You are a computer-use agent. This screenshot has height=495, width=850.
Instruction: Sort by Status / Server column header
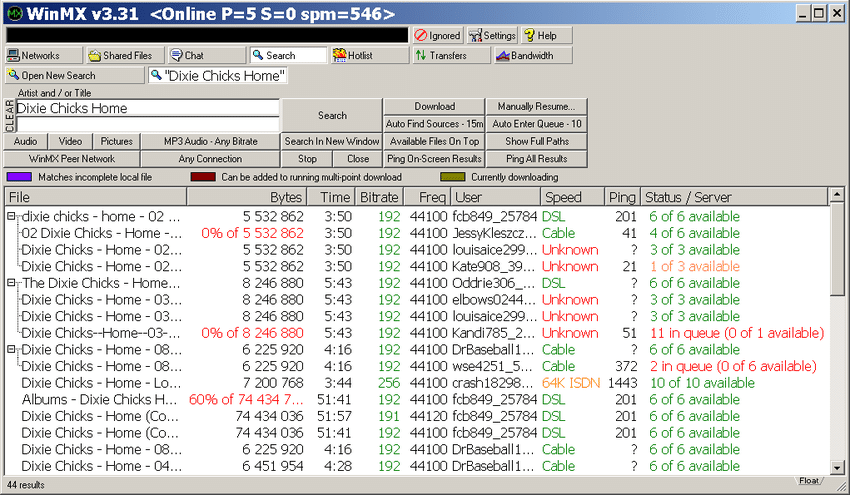pos(735,197)
